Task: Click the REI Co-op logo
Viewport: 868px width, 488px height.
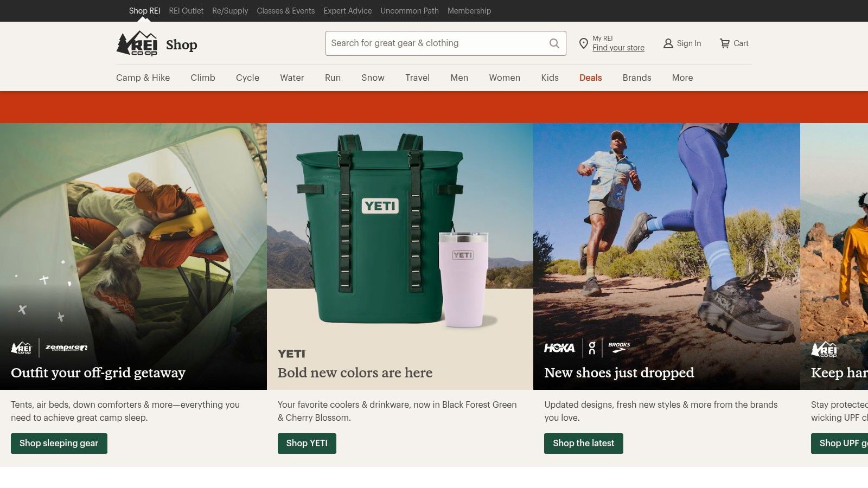Action: pyautogui.click(x=137, y=43)
